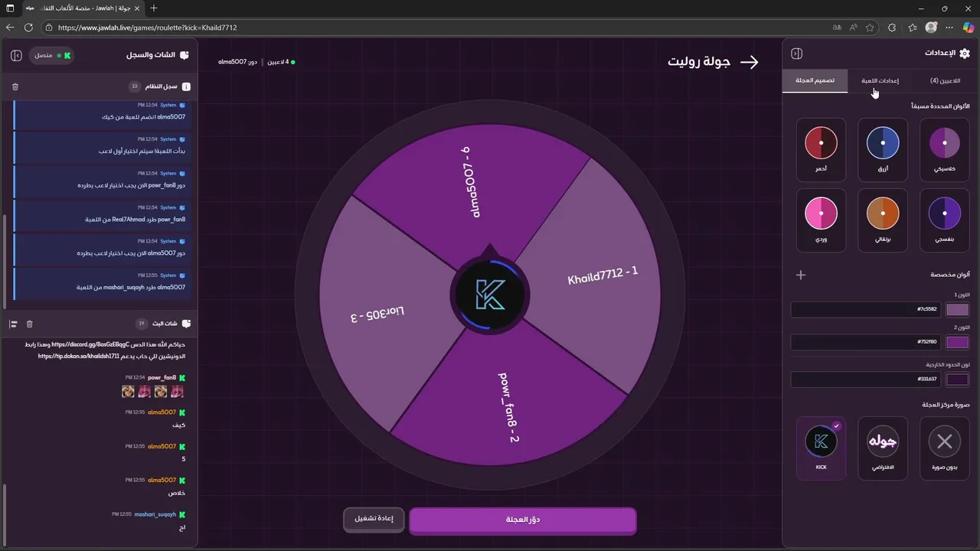
Task: Open the browser settings and more menu
Action: (950, 27)
